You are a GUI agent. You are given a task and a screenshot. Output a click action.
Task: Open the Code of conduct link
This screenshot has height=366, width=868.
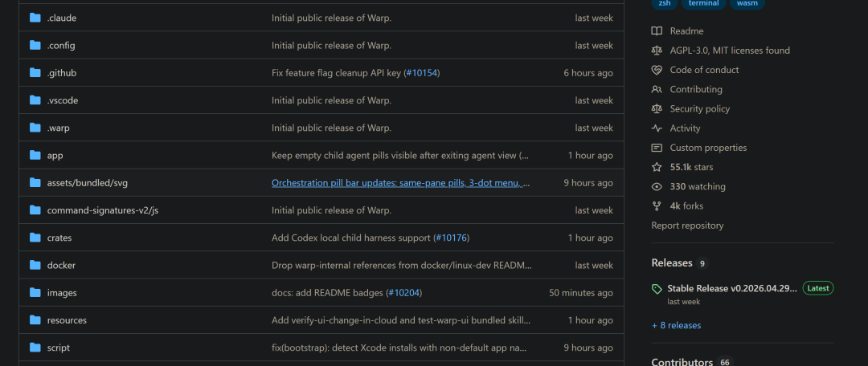coord(704,70)
